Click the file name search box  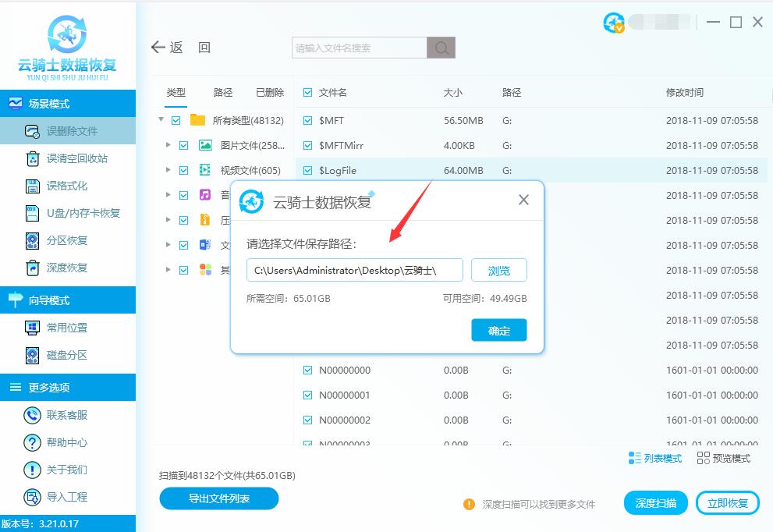pos(360,48)
